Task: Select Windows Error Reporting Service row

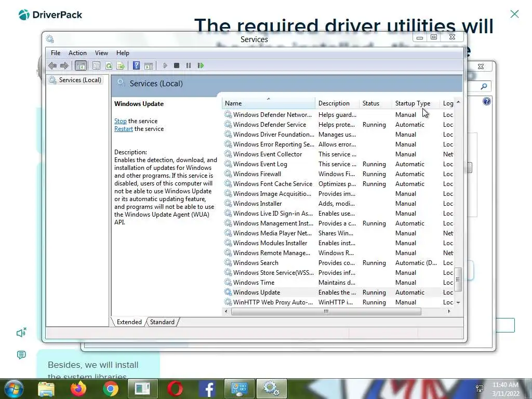Action: point(338,144)
